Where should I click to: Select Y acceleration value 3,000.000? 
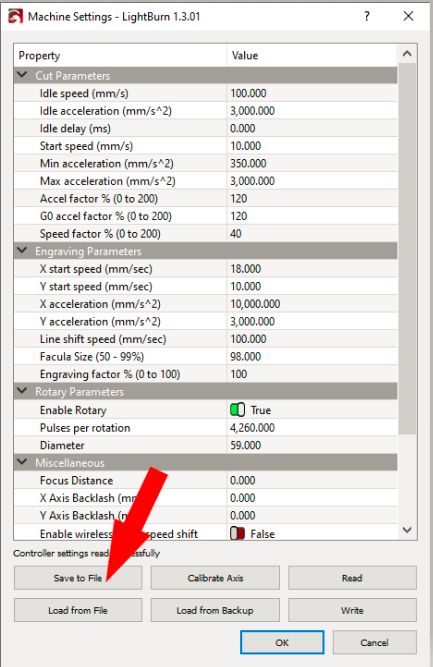(x=312, y=321)
